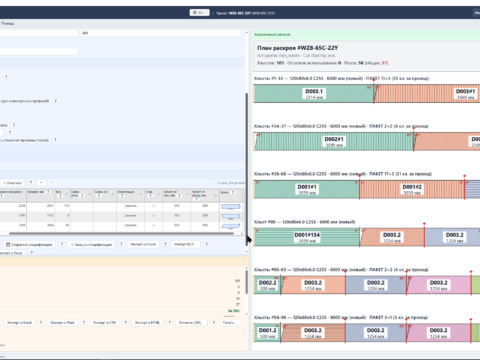Screen dimensions: 480x360
Task: Sort table by the Кол. column arrow
Action: pos(67,194)
